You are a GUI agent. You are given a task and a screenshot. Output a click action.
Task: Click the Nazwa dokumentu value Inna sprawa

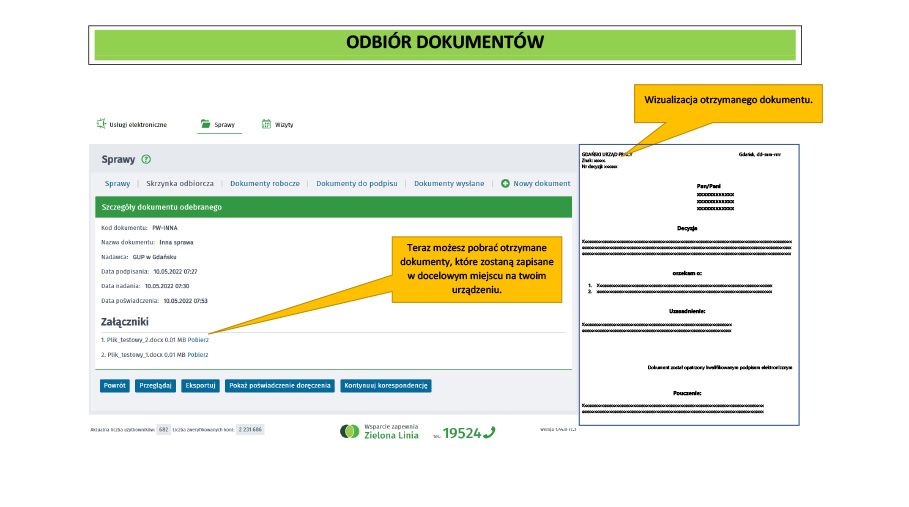tap(176, 242)
